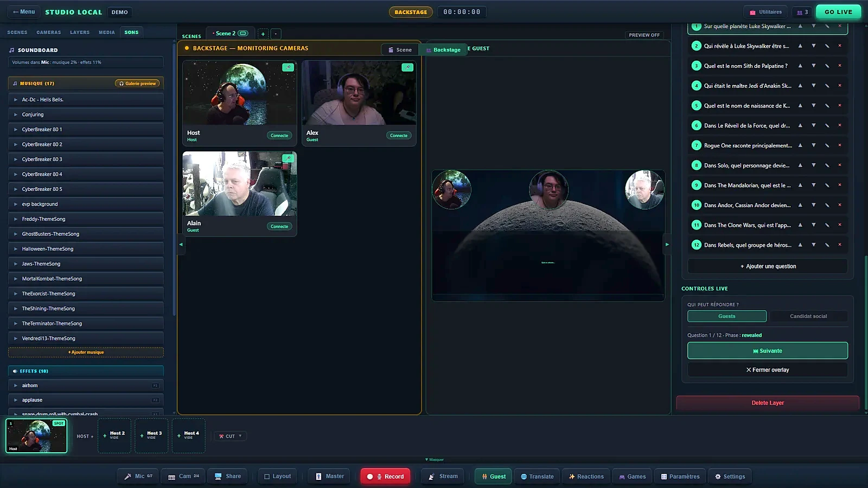Open the Mic controls in the bottom toolbar
The image size is (868, 488).
[138, 476]
